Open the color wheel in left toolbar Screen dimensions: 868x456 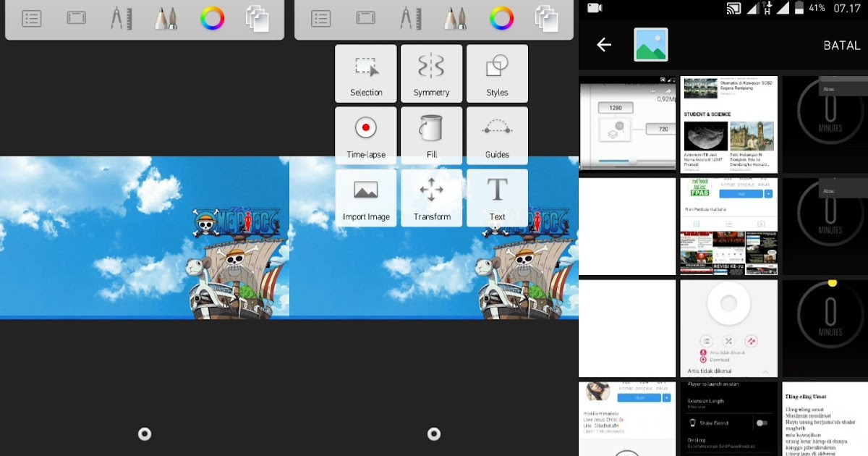[212, 18]
